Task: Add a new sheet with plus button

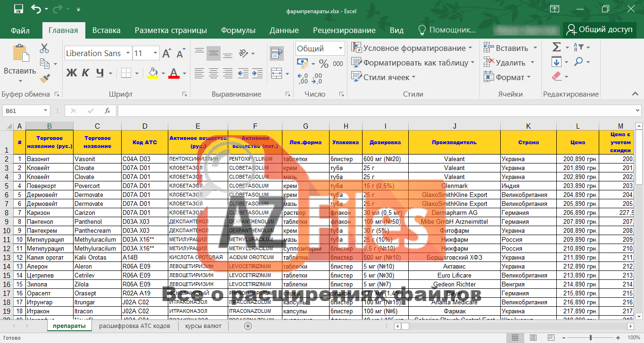Action: pyautogui.click(x=248, y=326)
